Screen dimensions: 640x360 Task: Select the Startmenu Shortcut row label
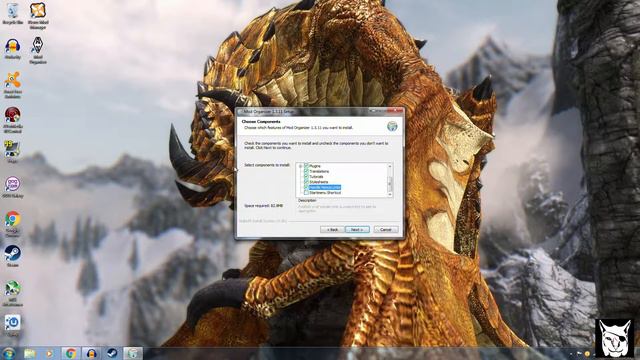click(x=325, y=193)
